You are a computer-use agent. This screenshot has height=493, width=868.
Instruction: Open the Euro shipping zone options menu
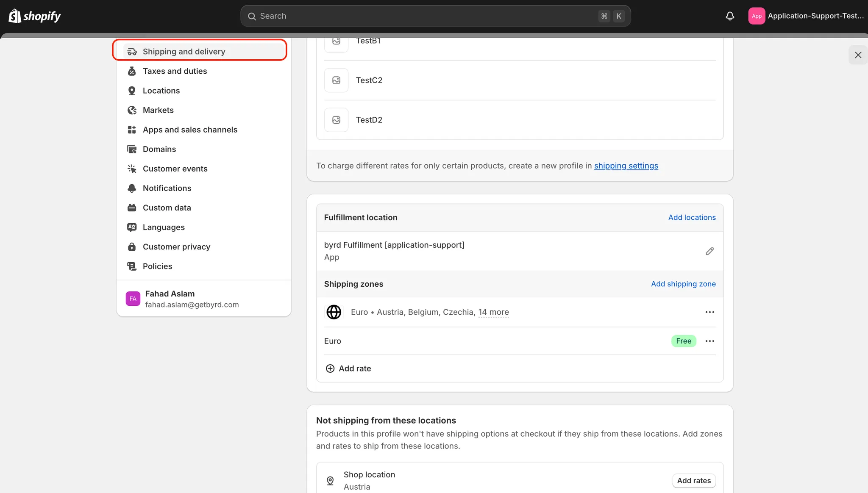(709, 312)
